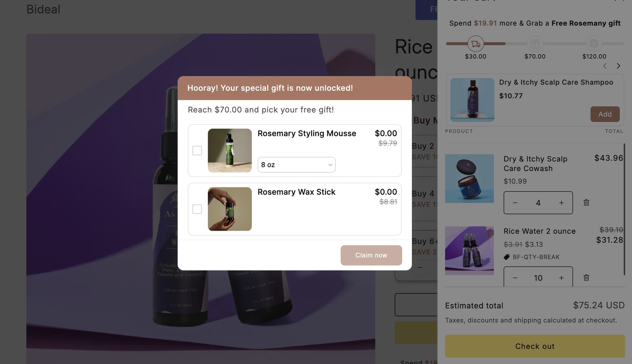The width and height of the screenshot is (632, 364).
Task: Increase Cowash quantity with plus icon
Action: (x=561, y=203)
